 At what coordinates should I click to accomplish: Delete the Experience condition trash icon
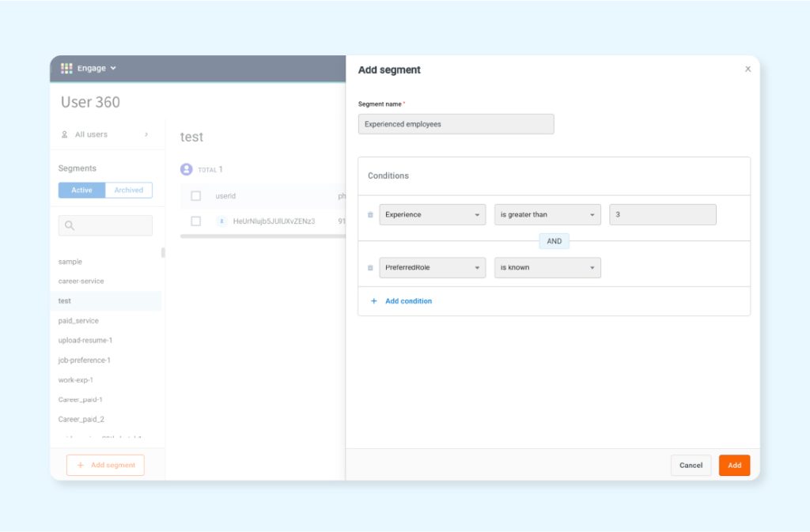[x=370, y=215]
